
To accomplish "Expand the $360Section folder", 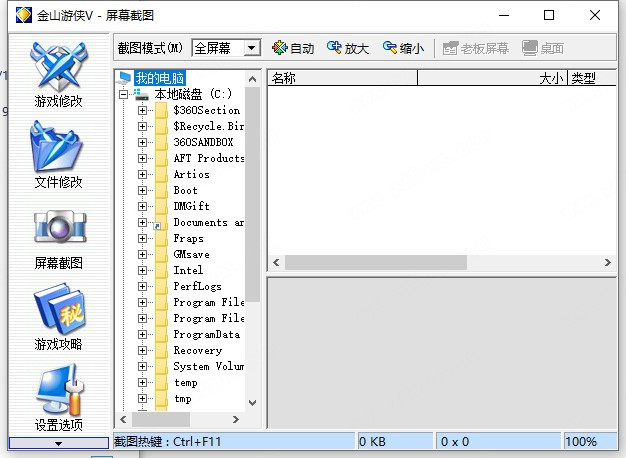I will tap(142, 110).
